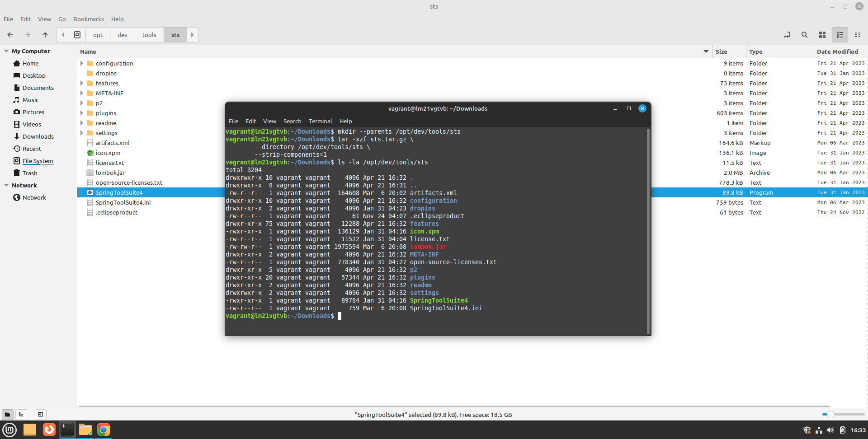This screenshot has width=868, height=439.
Task: Open the terminal's Search menu
Action: (x=292, y=121)
